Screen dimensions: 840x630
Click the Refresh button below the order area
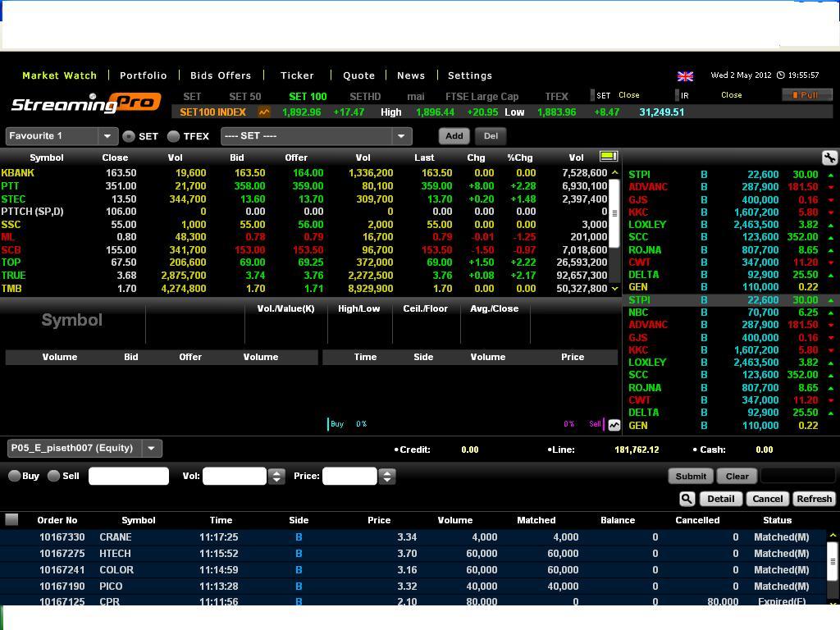click(814, 498)
